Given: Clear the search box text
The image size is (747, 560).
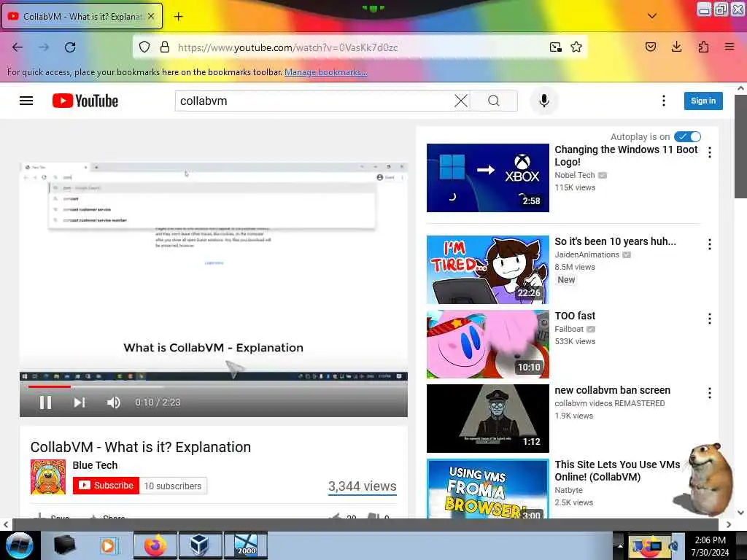Looking at the screenshot, I should [461, 101].
